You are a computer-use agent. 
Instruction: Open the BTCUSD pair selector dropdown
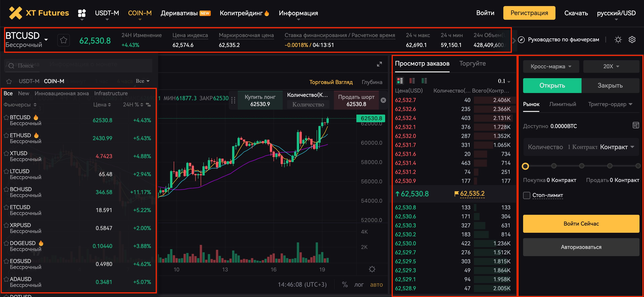(x=46, y=40)
